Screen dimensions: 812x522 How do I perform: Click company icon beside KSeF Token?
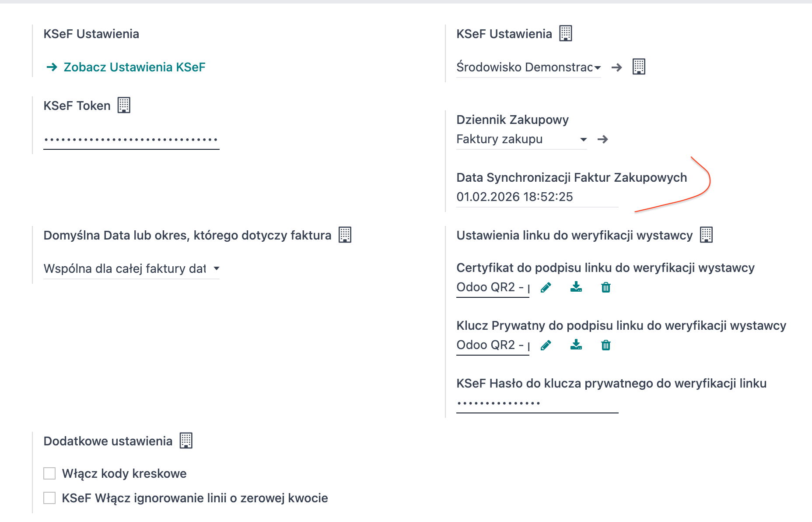(124, 105)
